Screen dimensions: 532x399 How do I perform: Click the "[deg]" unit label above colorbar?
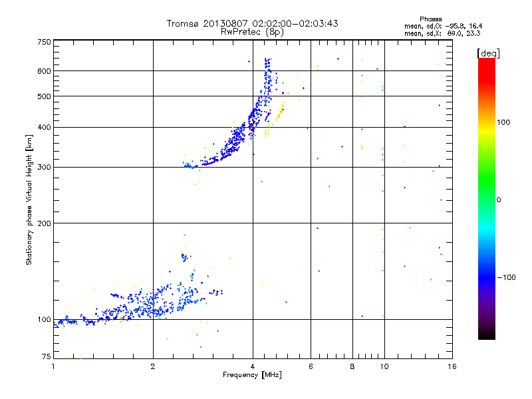point(488,53)
